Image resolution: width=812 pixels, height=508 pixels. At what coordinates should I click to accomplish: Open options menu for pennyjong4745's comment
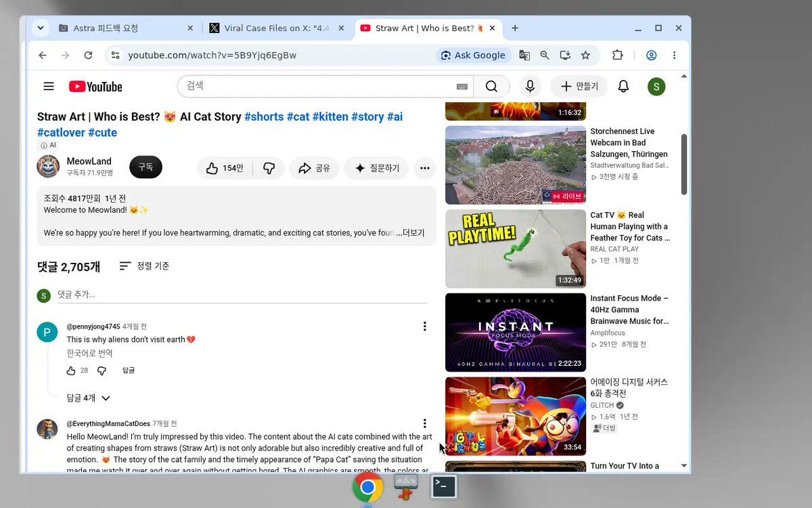click(x=425, y=326)
